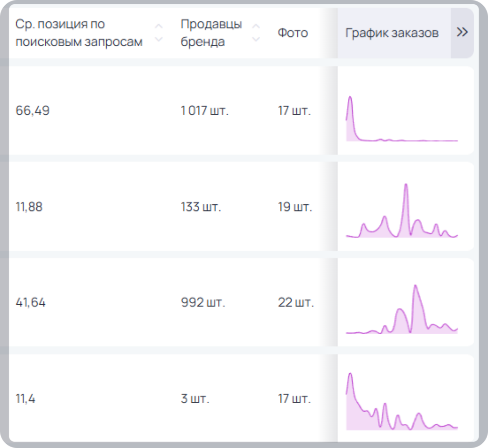This screenshot has width=488, height=448.
Task: Select the Ср. позиция по поисковым запросам header
Action: (79, 33)
